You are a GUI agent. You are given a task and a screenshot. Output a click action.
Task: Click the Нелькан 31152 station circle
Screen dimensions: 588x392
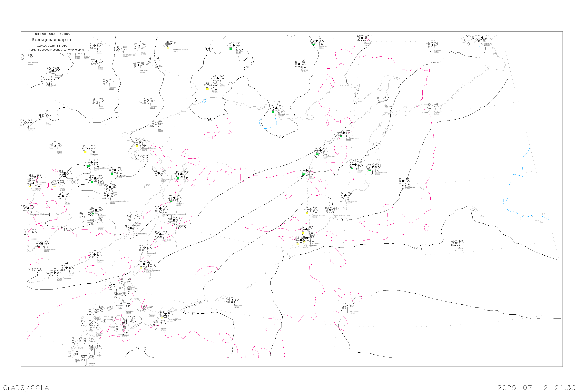(148, 101)
